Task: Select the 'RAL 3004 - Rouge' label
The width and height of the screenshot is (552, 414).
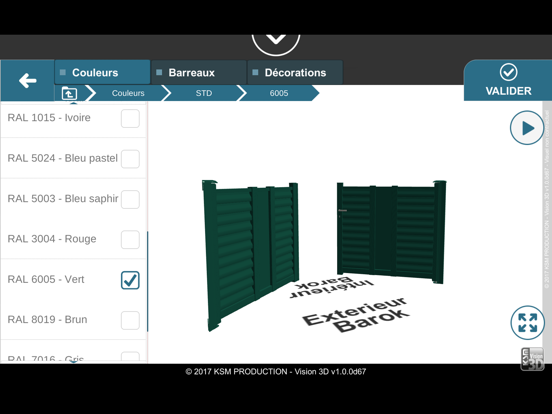Action: (52, 239)
